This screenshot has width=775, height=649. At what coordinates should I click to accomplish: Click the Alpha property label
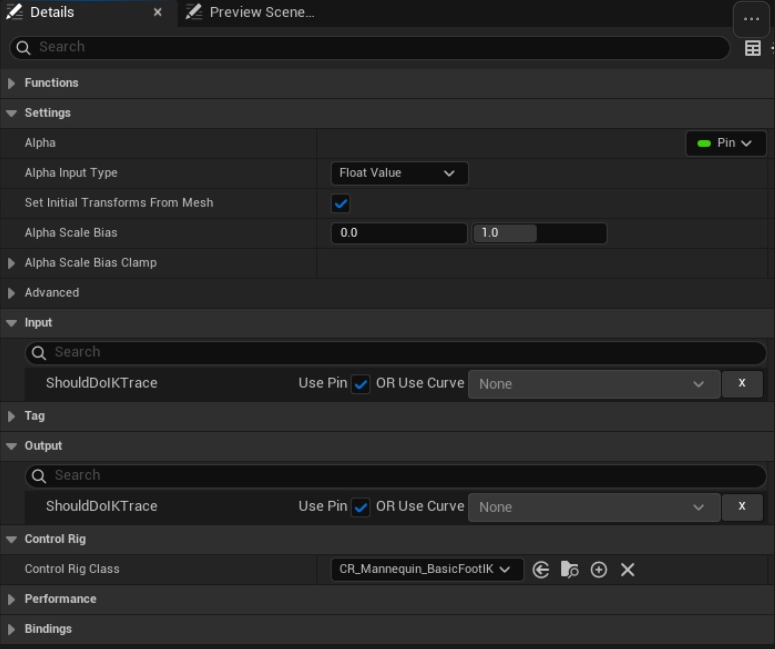point(40,143)
